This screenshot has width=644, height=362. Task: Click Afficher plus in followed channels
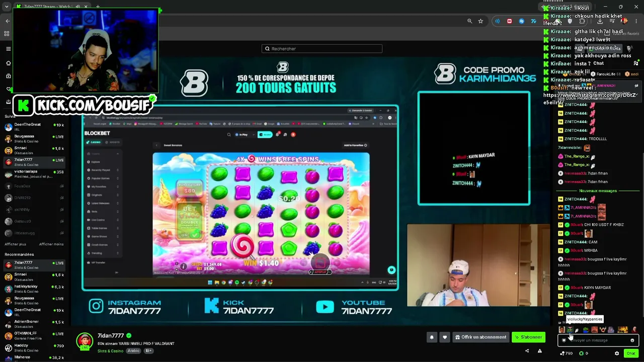click(15, 244)
